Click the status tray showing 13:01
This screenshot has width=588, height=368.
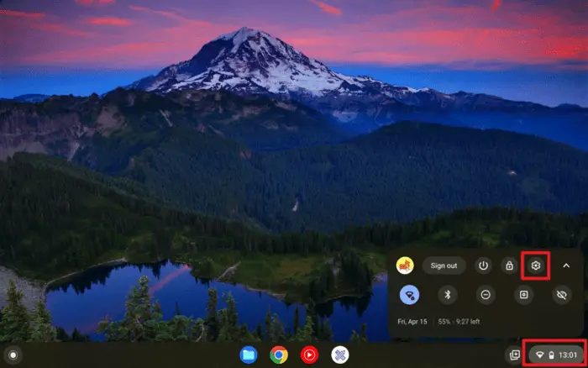[x=556, y=355]
